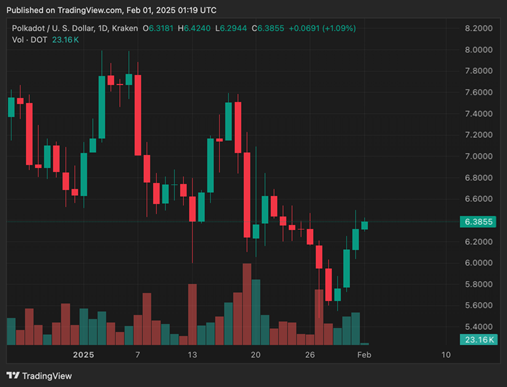Click the 26 date marker on time axis
The width and height of the screenshot is (507, 387).
(310, 355)
